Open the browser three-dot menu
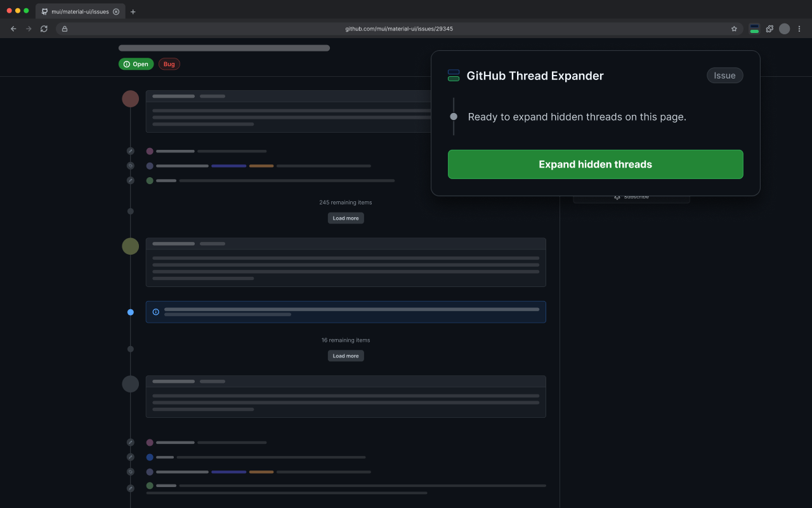812x508 pixels. [x=799, y=29]
